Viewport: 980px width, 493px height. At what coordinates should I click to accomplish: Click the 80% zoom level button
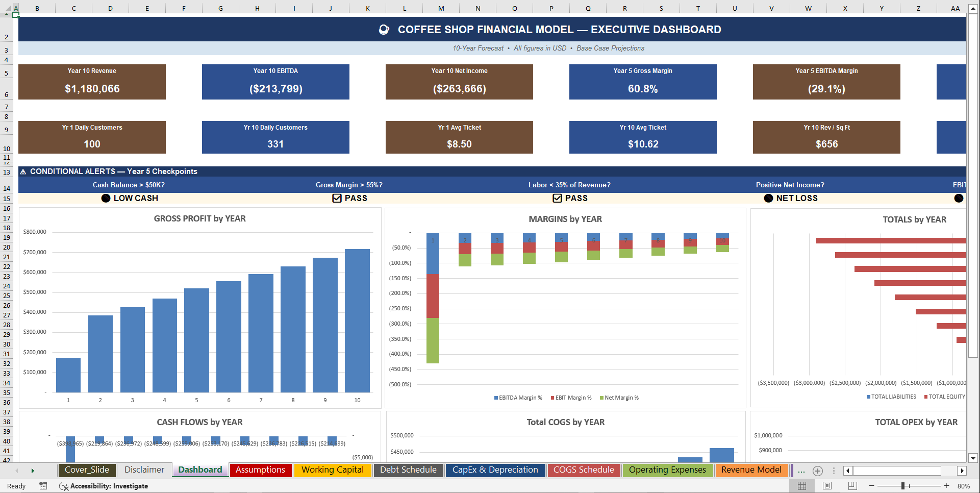point(965,486)
